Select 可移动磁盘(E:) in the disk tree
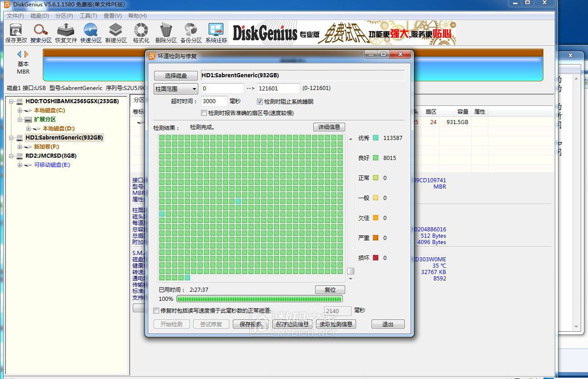 (52, 165)
